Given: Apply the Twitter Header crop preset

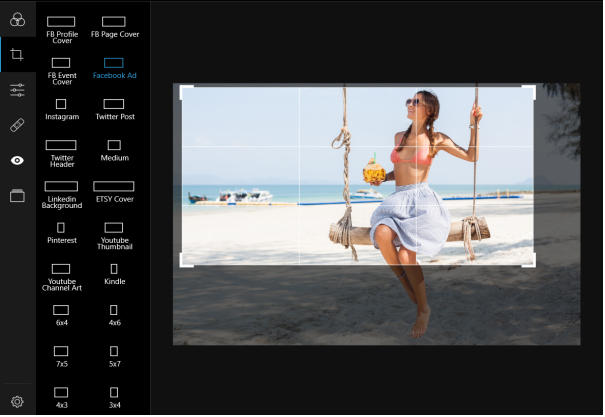Looking at the screenshot, I should point(61,152).
